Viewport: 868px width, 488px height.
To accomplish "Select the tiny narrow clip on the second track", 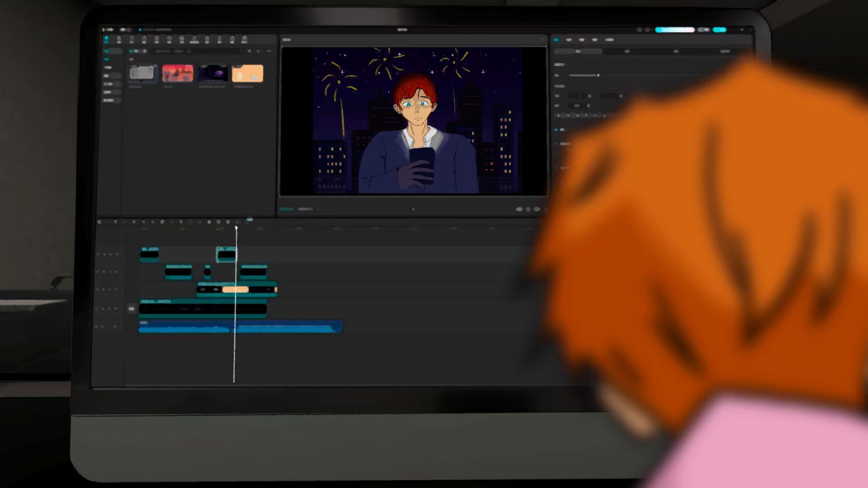I will (207, 272).
